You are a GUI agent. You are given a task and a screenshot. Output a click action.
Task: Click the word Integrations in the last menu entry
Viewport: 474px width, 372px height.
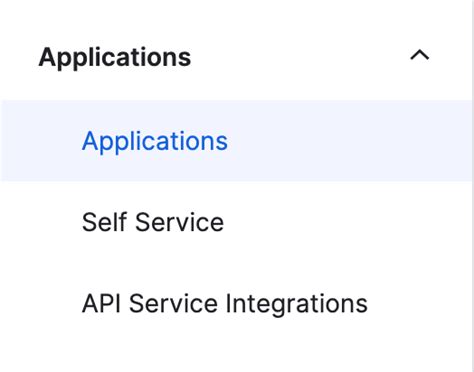(297, 304)
